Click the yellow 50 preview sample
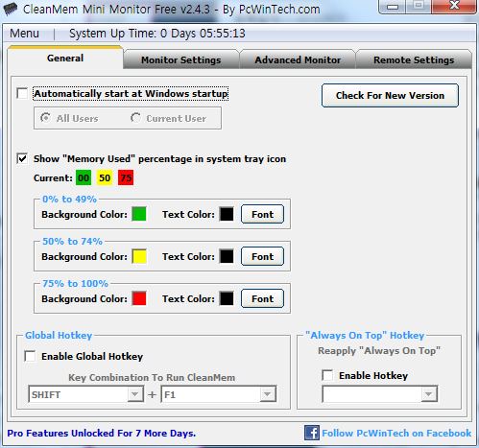 click(x=105, y=177)
